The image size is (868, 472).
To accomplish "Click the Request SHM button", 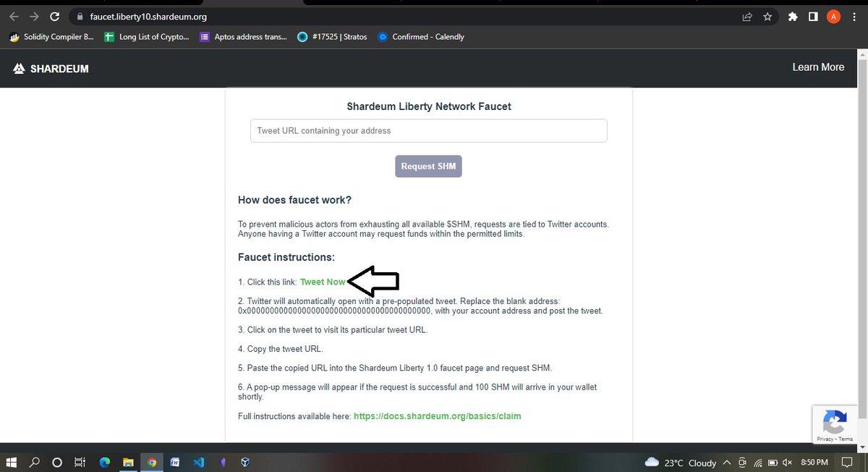I will point(428,167).
